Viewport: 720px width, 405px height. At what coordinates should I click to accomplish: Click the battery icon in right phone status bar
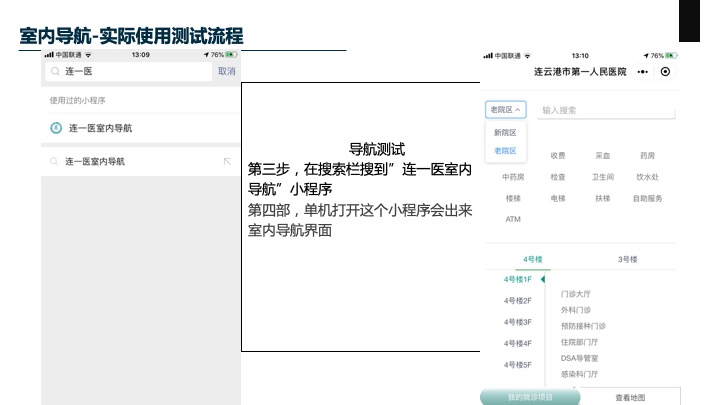pyautogui.click(x=671, y=56)
